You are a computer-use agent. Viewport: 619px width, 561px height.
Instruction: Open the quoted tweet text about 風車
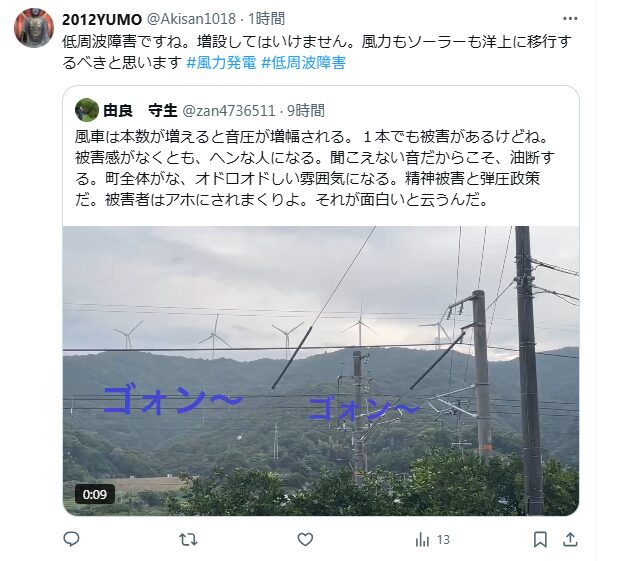(315, 168)
